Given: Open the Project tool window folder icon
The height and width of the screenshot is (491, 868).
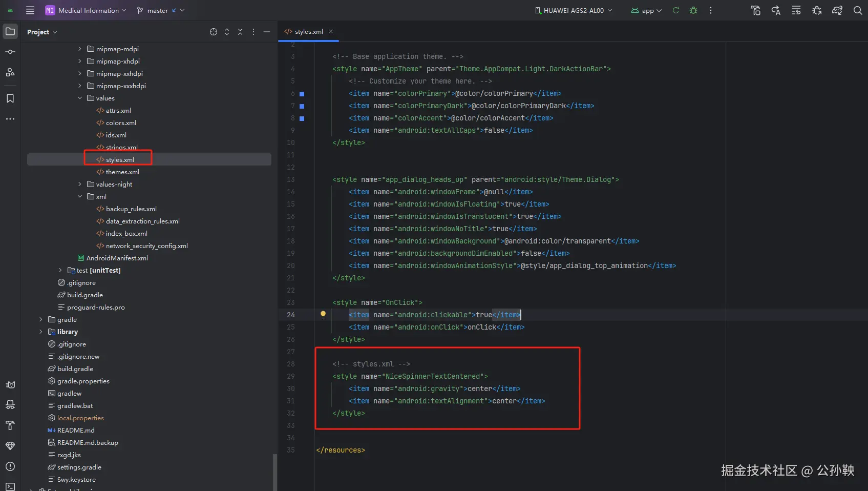Looking at the screenshot, I should (10, 31).
